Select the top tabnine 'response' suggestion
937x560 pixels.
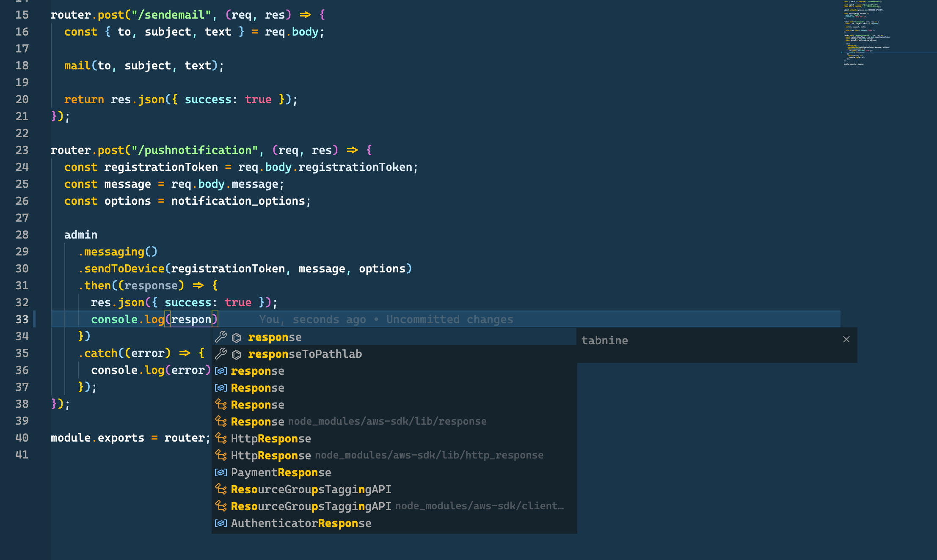click(x=275, y=337)
